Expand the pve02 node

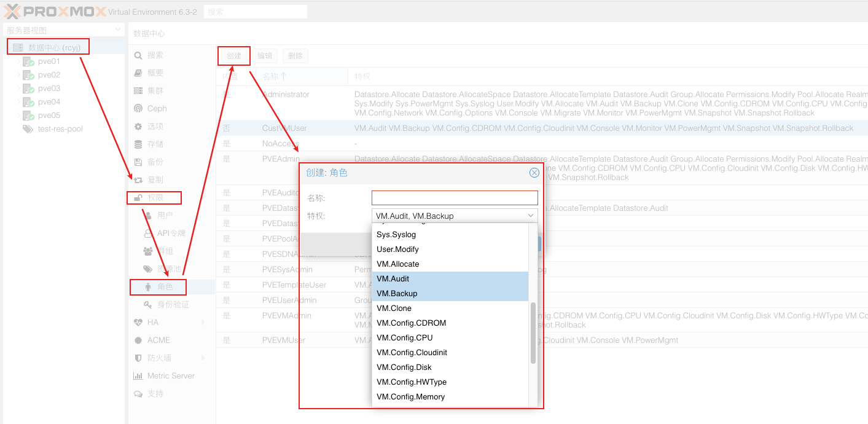tap(18, 75)
